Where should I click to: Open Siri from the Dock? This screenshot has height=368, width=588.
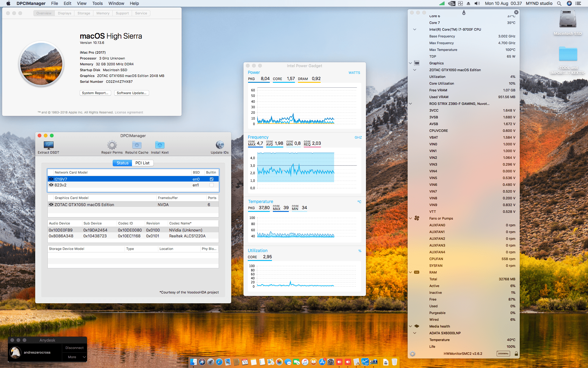[x=202, y=362]
